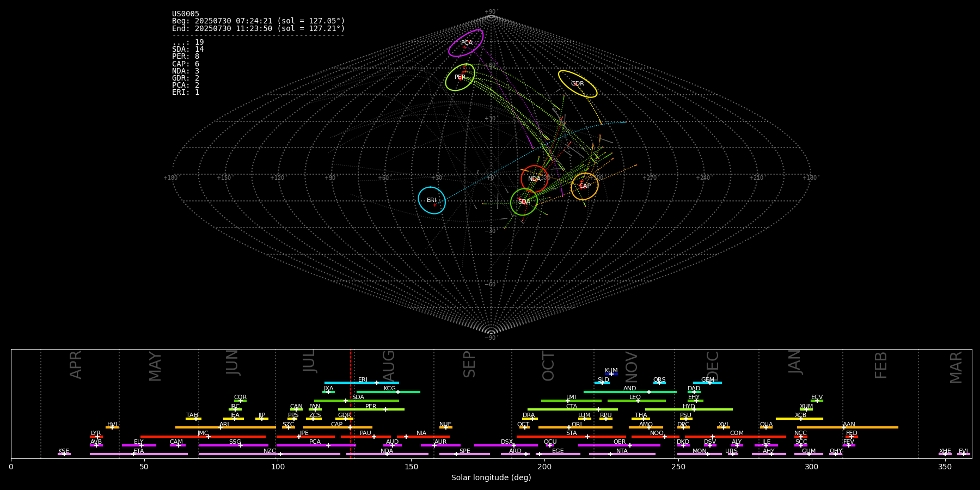
Task: Click the JAN month label
Action: point(795,362)
